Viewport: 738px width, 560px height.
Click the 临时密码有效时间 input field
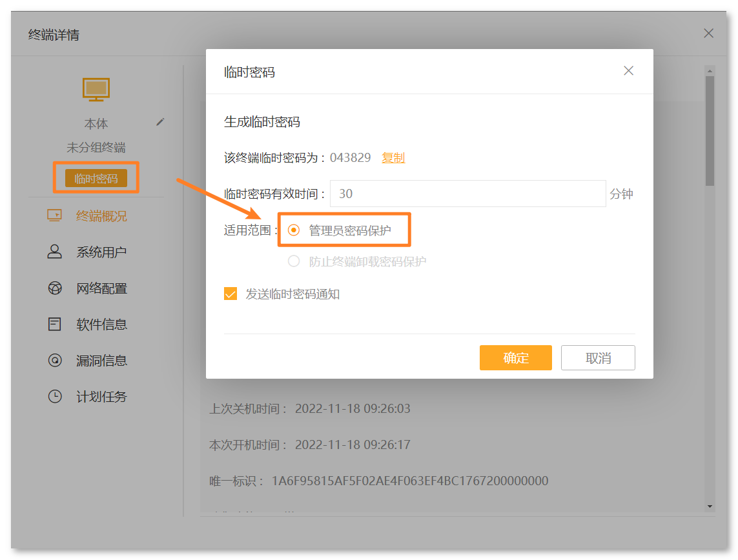tap(467, 194)
